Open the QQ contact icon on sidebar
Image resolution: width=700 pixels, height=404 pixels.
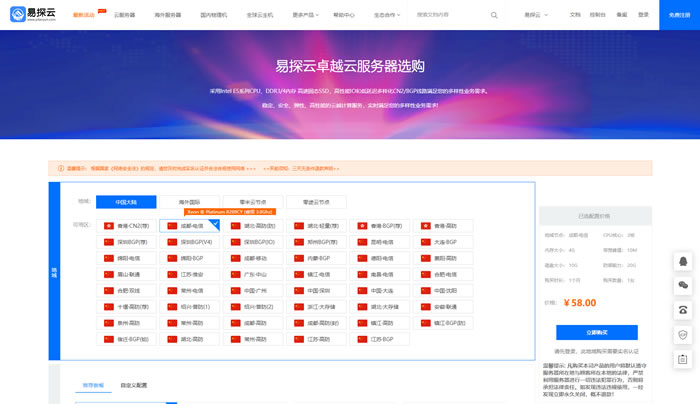[x=683, y=262]
